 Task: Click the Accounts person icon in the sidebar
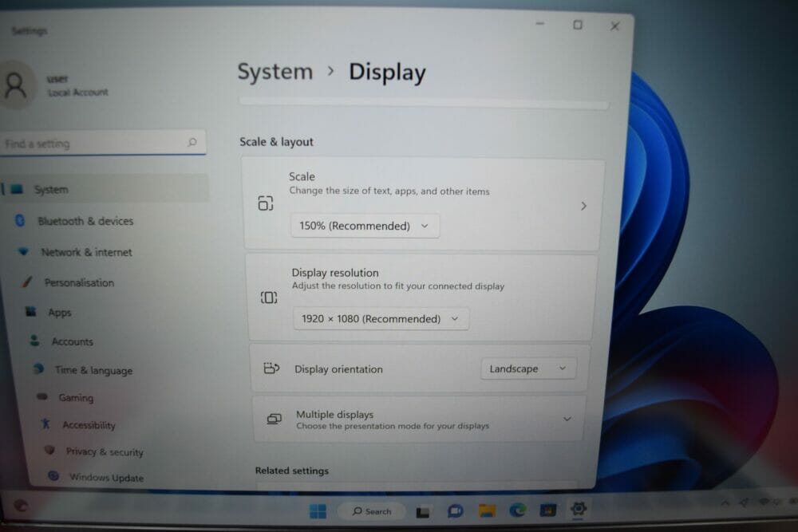click(x=34, y=341)
